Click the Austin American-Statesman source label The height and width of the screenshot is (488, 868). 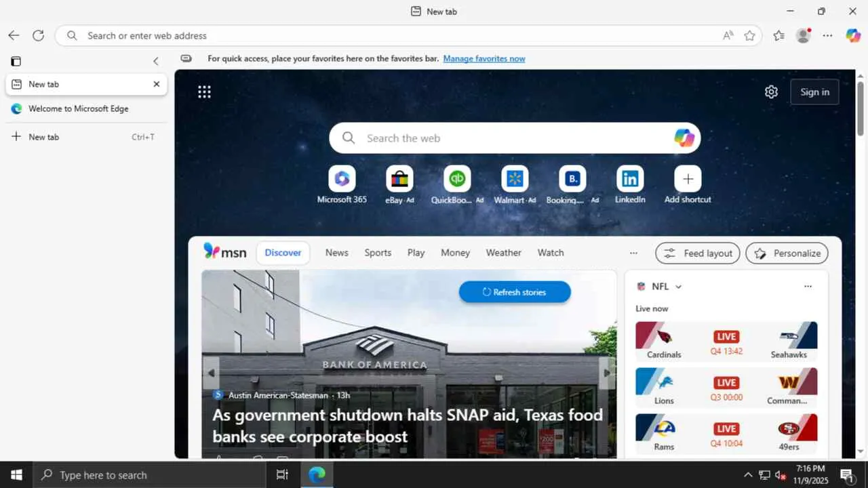pyautogui.click(x=278, y=395)
